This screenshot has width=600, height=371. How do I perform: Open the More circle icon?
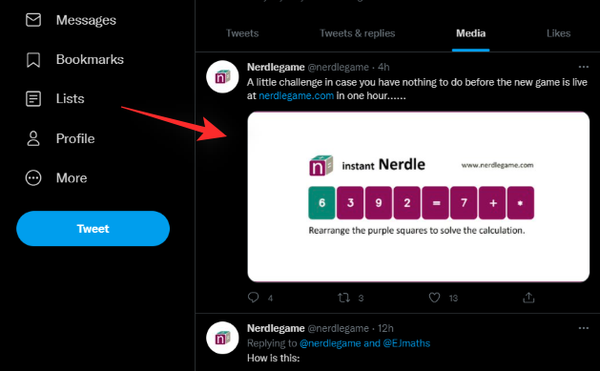(33, 178)
